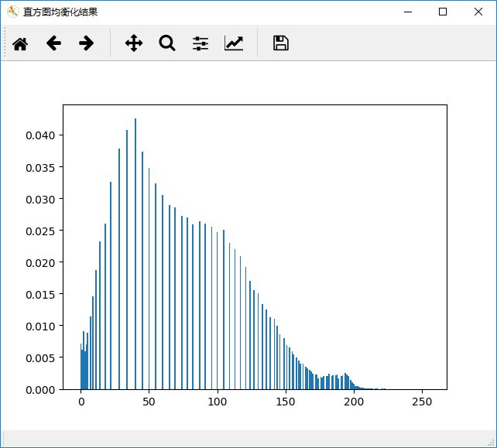Activate the pan/move axes tool

tap(134, 43)
